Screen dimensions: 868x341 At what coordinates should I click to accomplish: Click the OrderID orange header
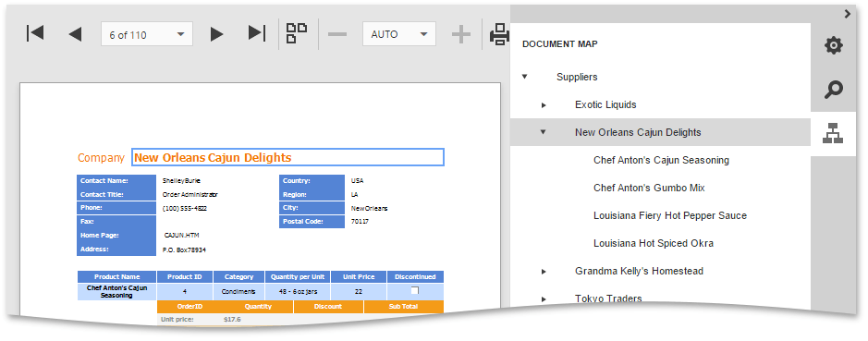click(x=189, y=307)
